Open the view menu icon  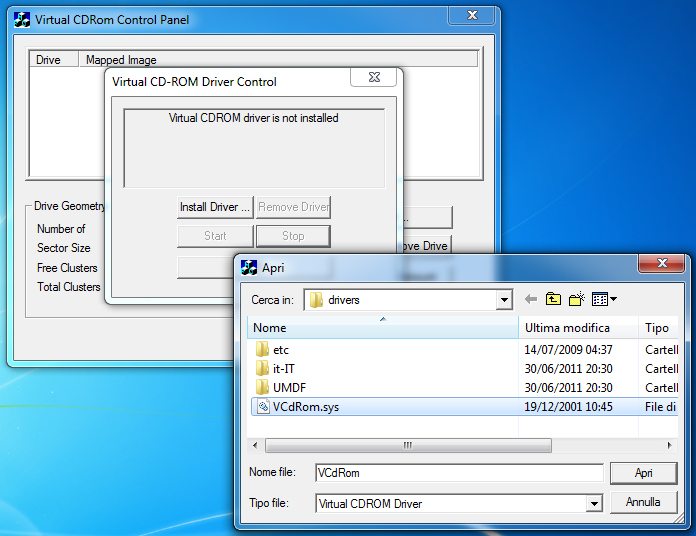click(x=604, y=299)
